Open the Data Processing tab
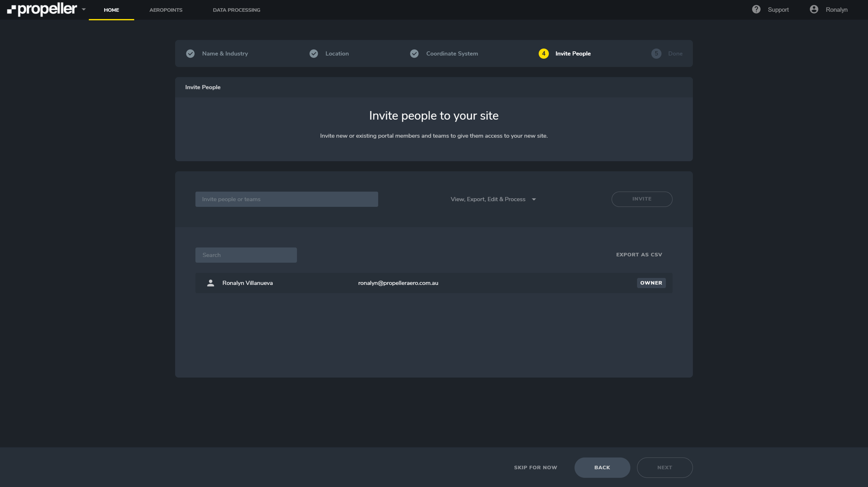This screenshot has width=868, height=487. point(236,10)
